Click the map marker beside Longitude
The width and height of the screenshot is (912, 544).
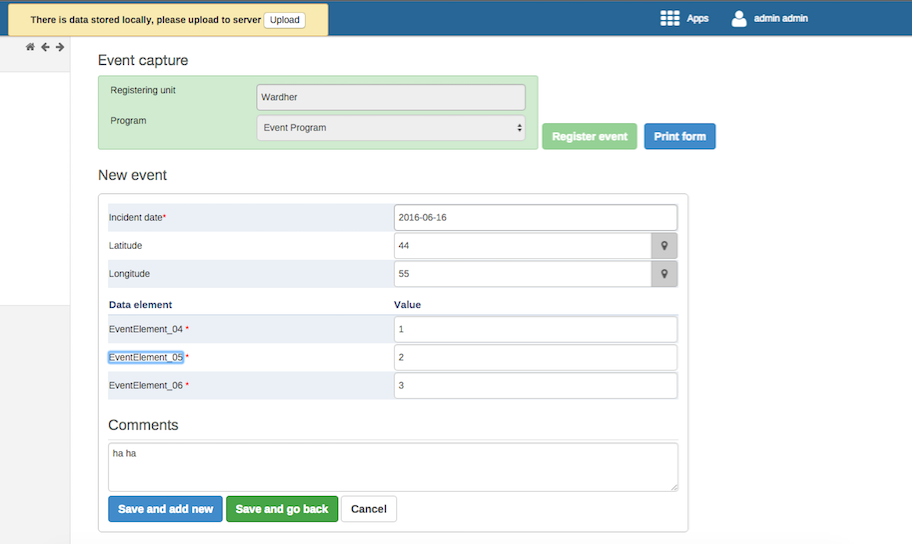click(x=664, y=274)
